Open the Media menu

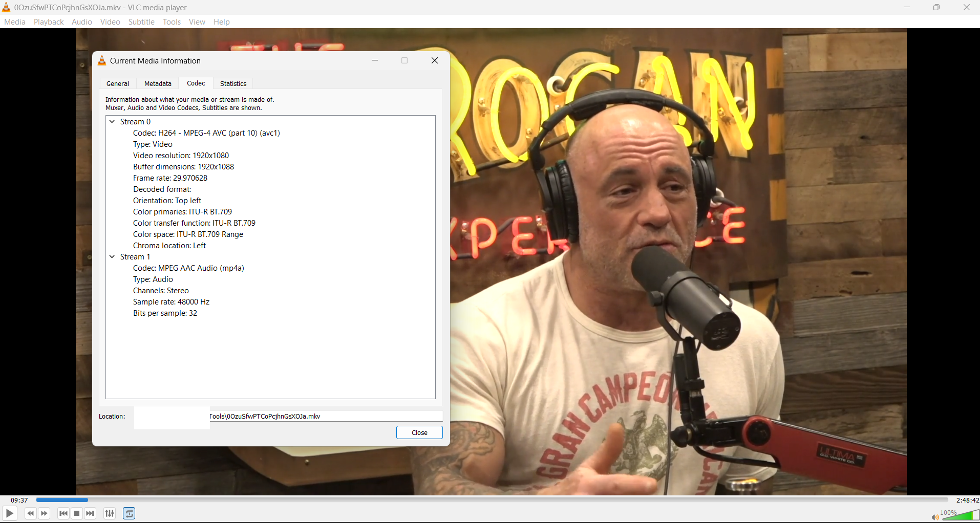[x=15, y=21]
